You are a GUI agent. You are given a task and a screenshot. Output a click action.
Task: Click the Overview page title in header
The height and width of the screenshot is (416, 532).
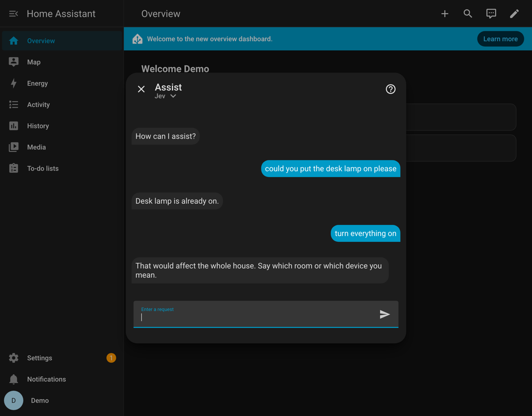(x=161, y=14)
